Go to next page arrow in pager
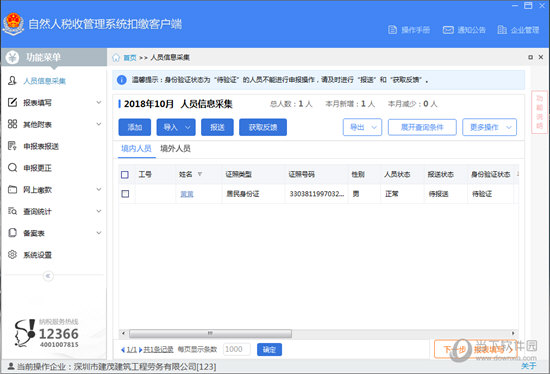Image resolution: width=550 pixels, height=374 pixels. 140,349
